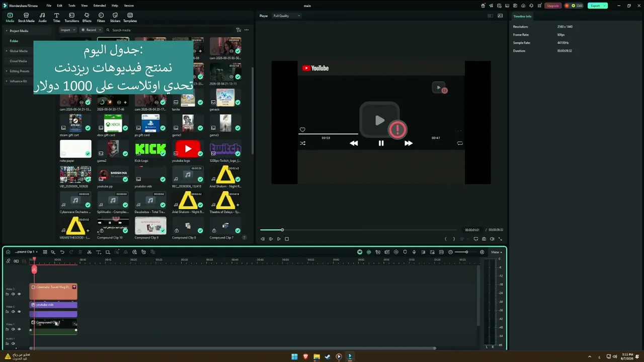Screen dimensions: 644x362
Task: Click the player progress bar handle
Action: [x=282, y=230]
